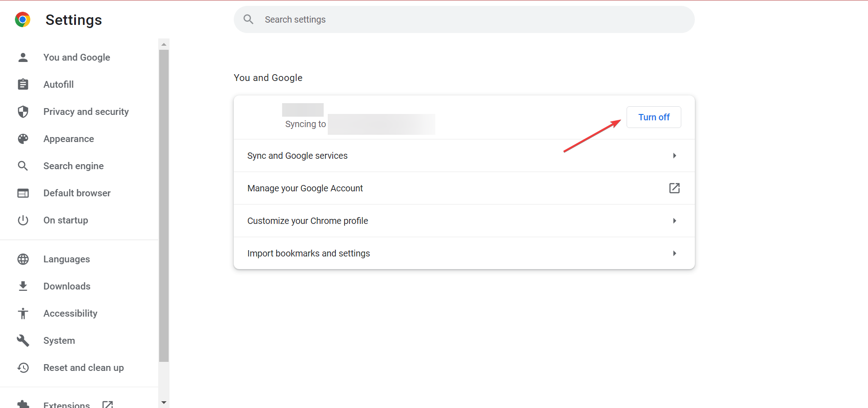868x408 pixels.
Task: Open Manage your Google Account link
Action: (x=464, y=188)
